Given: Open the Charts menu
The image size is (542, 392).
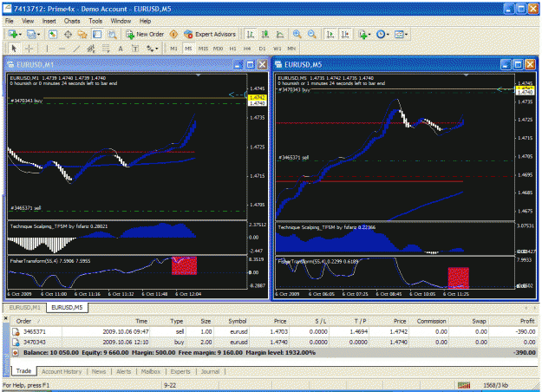Looking at the screenshot, I should coord(72,21).
